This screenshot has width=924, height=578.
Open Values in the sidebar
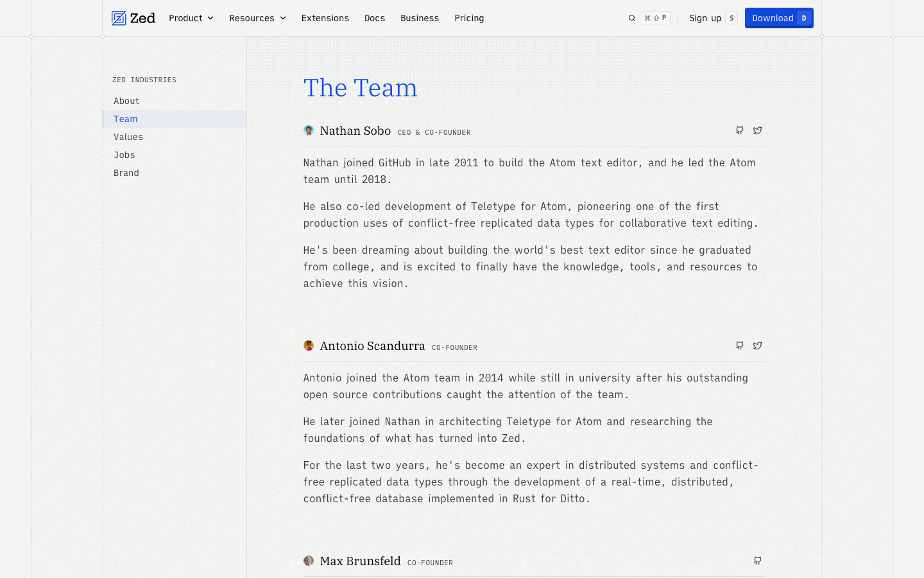[175, 137]
